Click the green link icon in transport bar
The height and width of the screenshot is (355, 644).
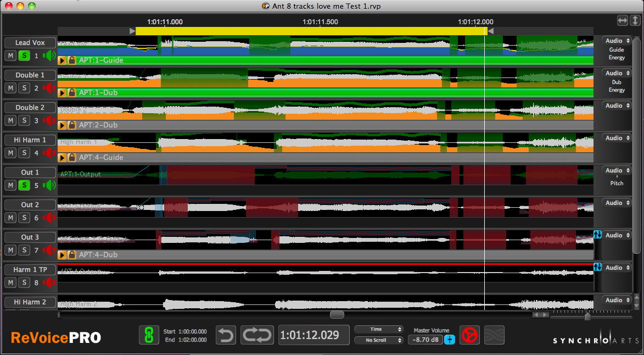(x=147, y=335)
